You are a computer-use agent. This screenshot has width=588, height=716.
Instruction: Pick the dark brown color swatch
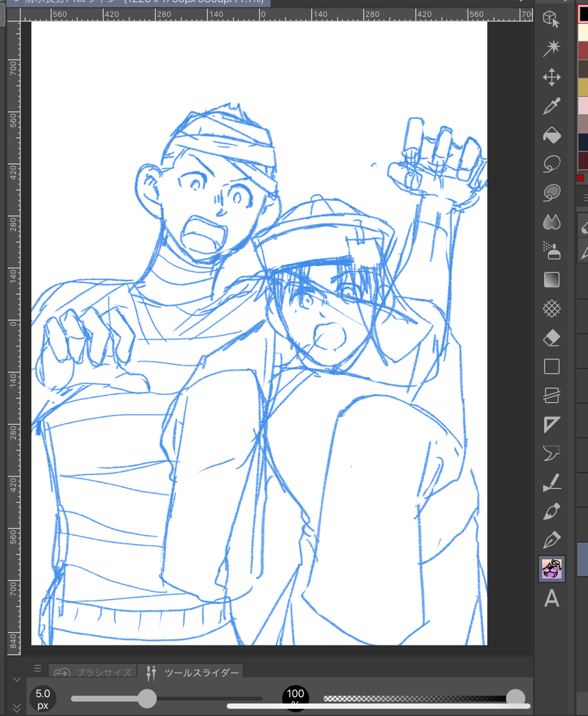(x=583, y=69)
